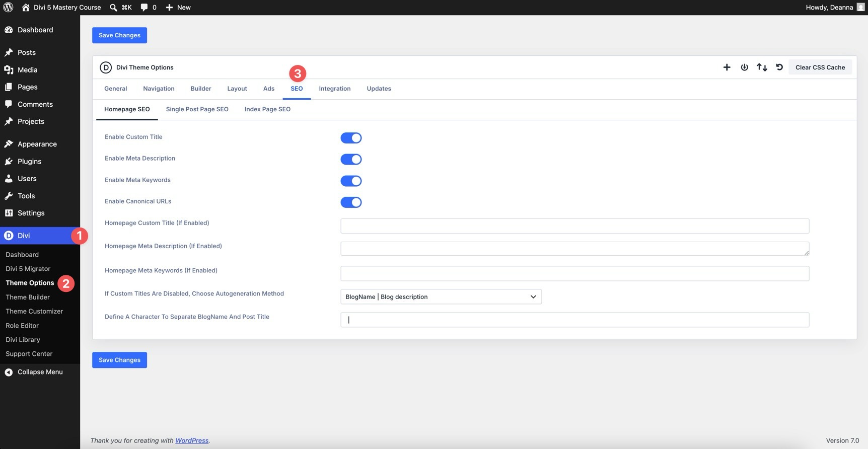
Task: Open Divi 5 Migrator
Action: (28, 269)
